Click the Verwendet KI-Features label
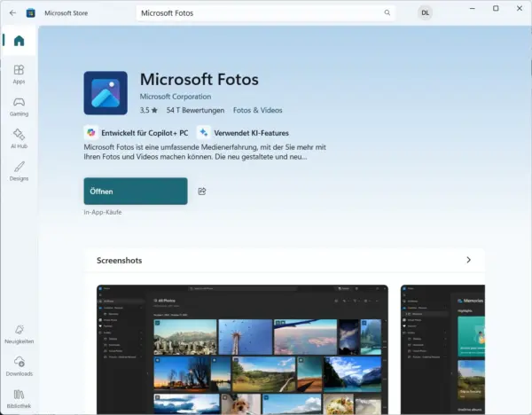The image size is (532, 415). (x=252, y=133)
